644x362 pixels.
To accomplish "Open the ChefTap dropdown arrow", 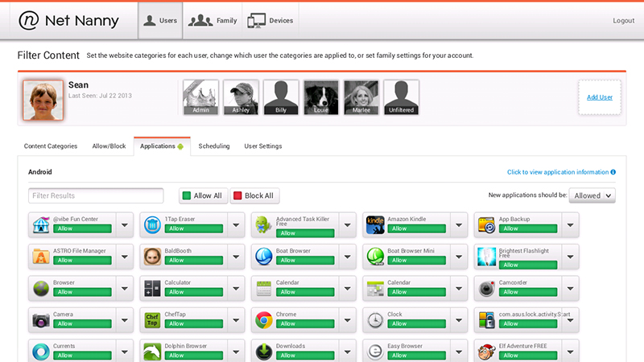I will tap(236, 320).
